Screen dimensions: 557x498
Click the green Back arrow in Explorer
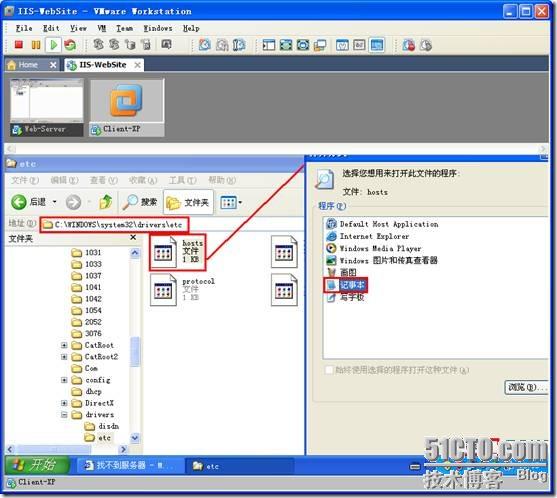pyautogui.click(x=18, y=202)
